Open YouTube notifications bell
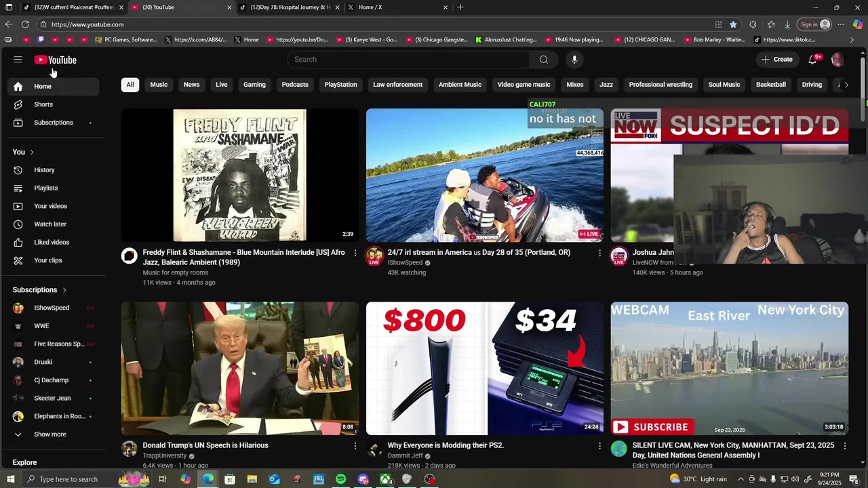Screen dimensions: 868x488 tap(812, 60)
